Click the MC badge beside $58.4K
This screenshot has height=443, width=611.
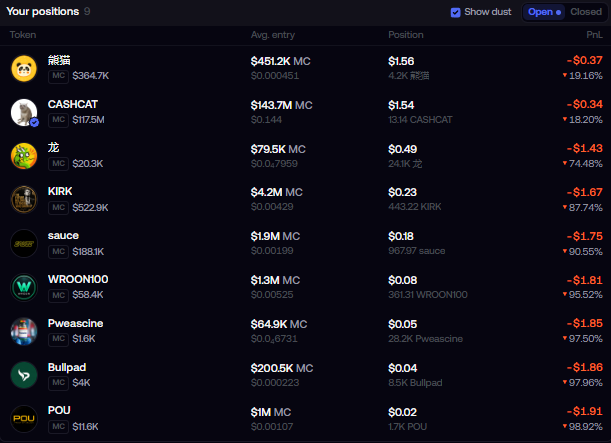58,295
